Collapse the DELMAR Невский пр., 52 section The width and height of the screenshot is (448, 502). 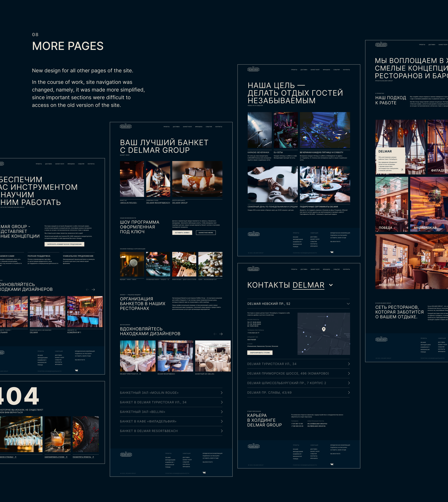[348, 304]
